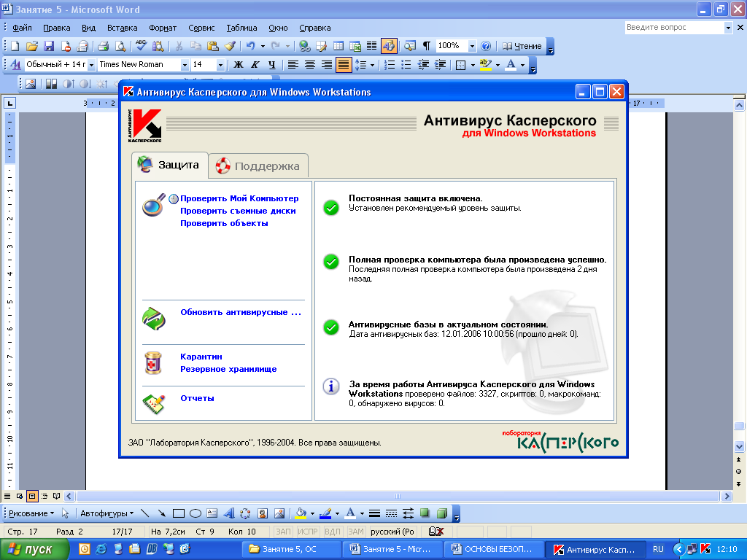Click the numbered list icon
The width and height of the screenshot is (747, 560).
coord(390,65)
